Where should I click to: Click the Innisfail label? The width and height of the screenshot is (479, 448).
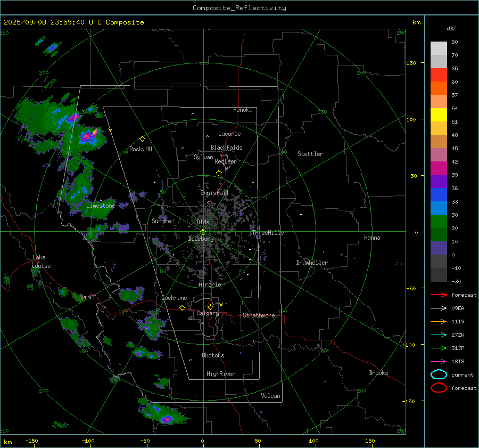214,193
